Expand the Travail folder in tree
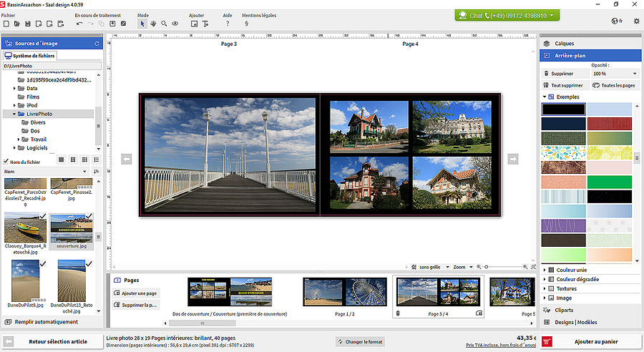This screenshot has width=644, height=352. coord(20,140)
